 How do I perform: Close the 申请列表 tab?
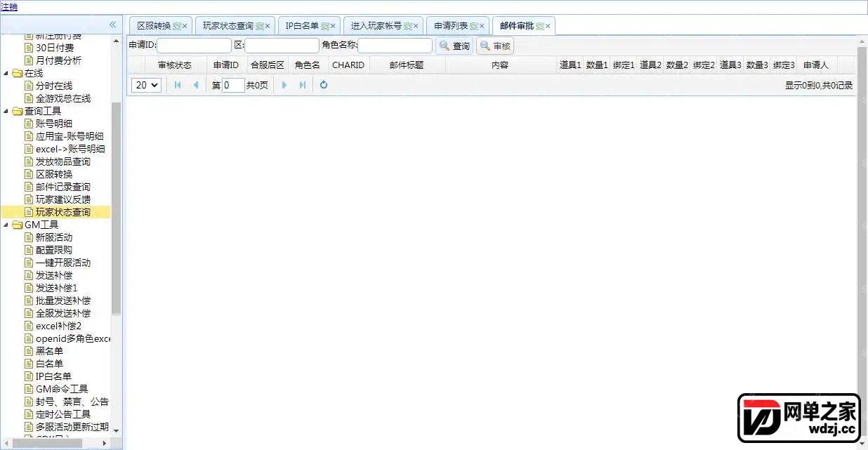[x=482, y=26]
